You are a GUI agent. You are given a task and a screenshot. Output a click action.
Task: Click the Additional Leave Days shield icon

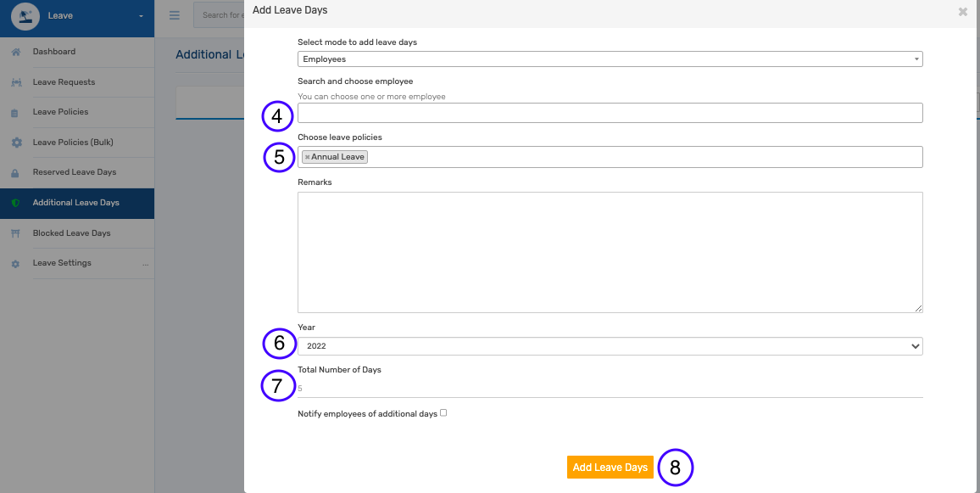tap(15, 203)
